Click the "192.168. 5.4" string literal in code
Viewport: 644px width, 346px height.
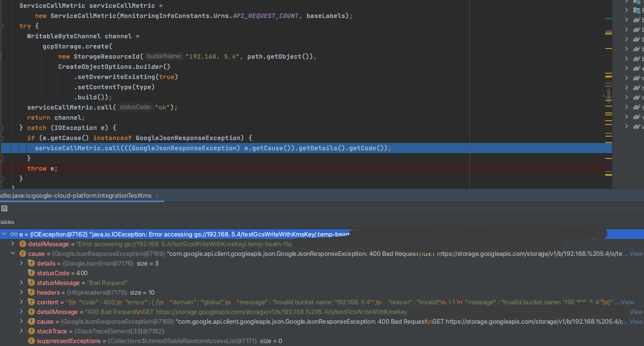[x=212, y=56]
